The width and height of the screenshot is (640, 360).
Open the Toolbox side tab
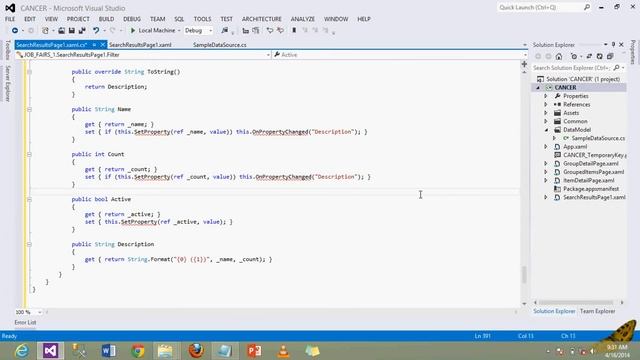pos(7,50)
